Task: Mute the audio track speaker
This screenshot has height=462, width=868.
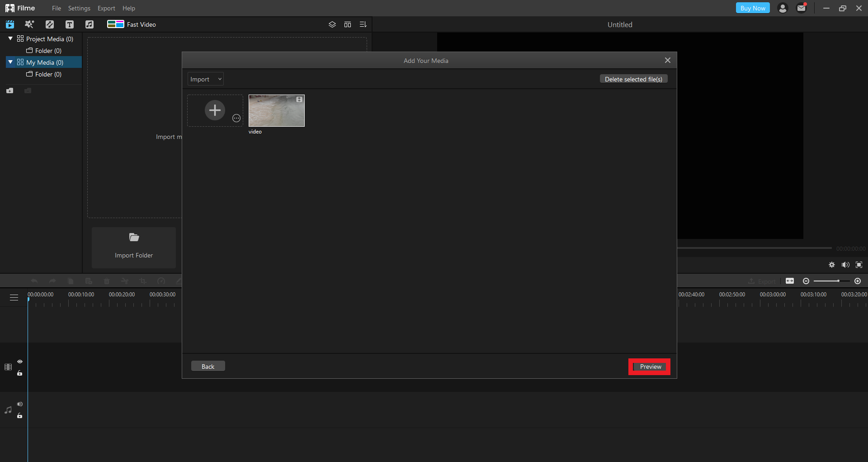Action: click(x=20, y=404)
